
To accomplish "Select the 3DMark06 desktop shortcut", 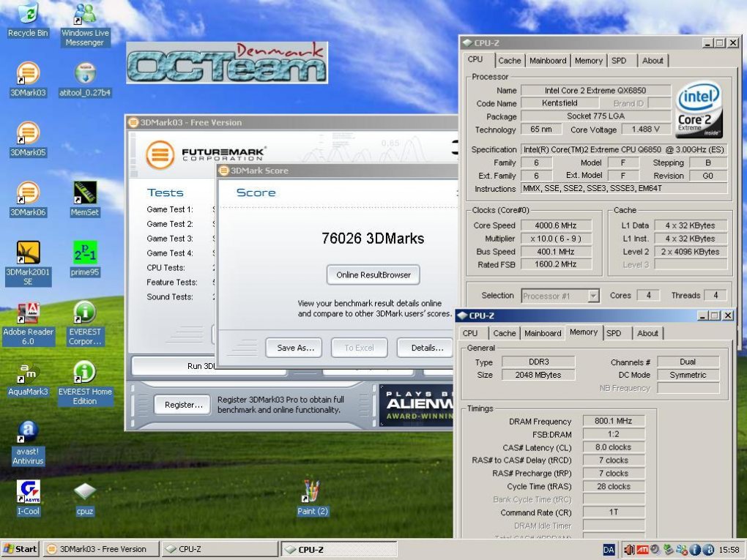I will (28, 198).
